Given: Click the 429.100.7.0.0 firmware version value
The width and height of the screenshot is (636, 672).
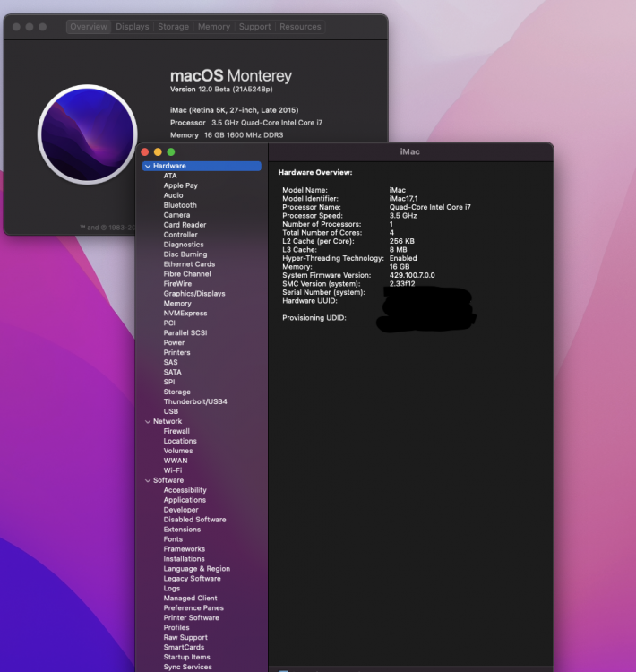Looking at the screenshot, I should coord(412,275).
